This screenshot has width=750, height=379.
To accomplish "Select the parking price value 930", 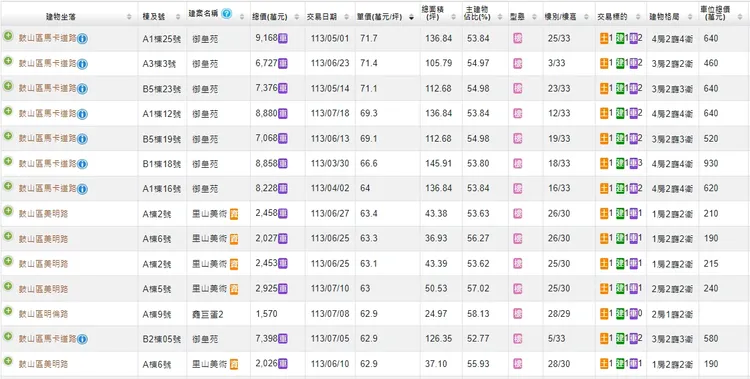I will (711, 163).
